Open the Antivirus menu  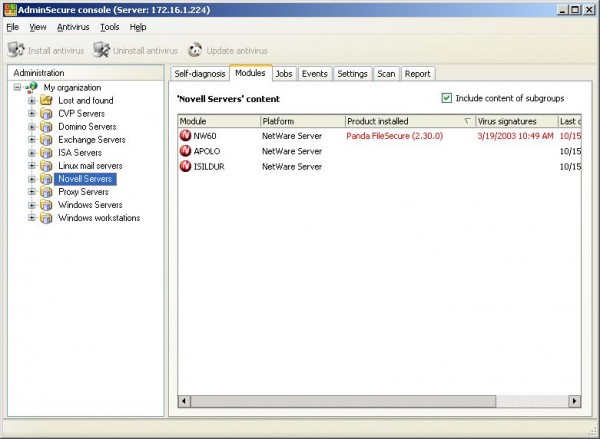coord(73,27)
